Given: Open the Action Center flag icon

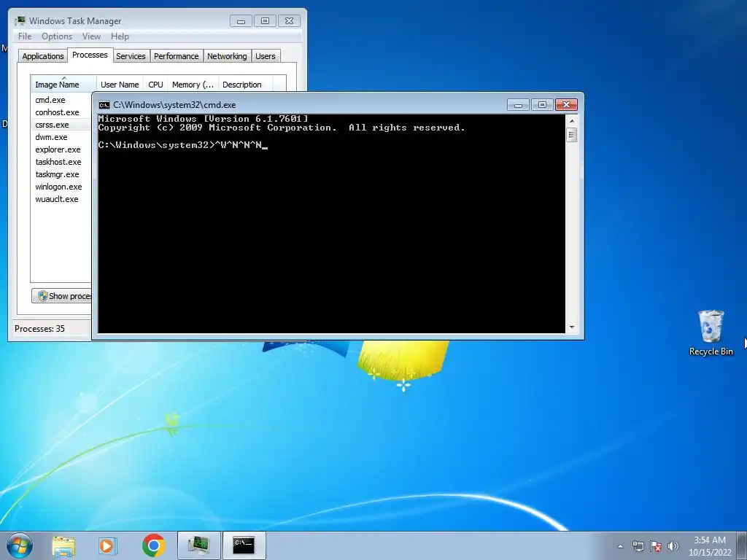Looking at the screenshot, I should point(656,546).
